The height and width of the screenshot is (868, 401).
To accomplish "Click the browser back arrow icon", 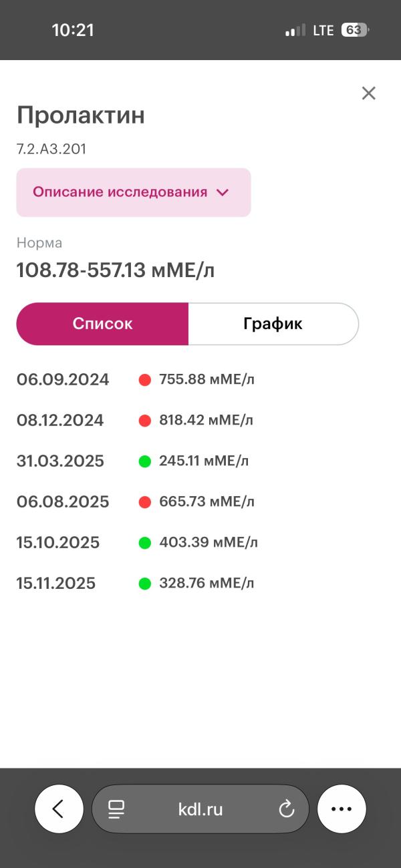I will (59, 809).
